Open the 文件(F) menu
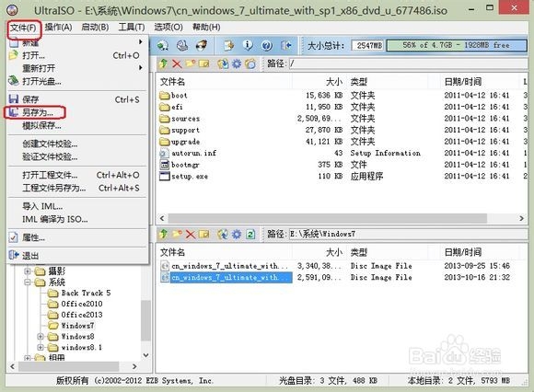 click(x=23, y=28)
